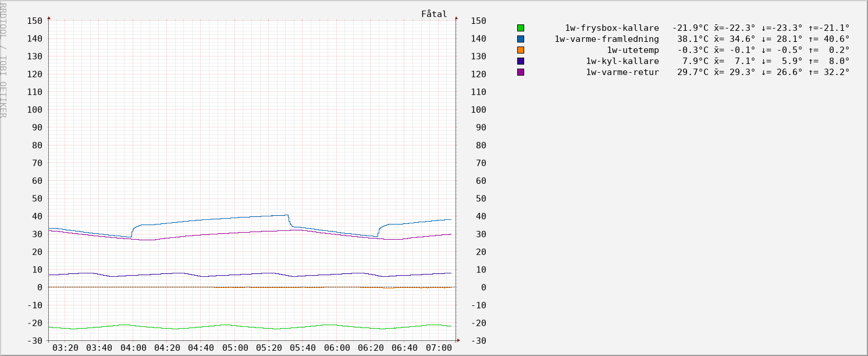Click the Fåtal graph title
Screen dimensions: 868x356
click(434, 14)
